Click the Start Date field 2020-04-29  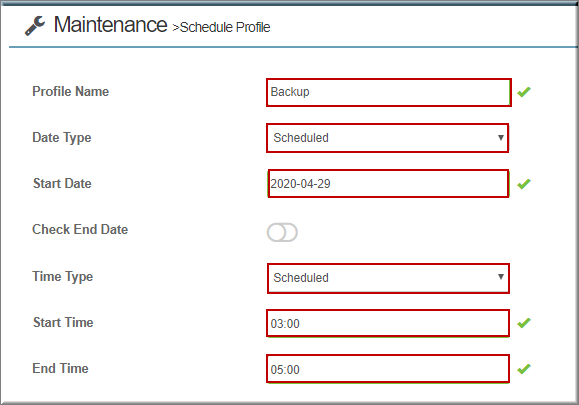(x=388, y=183)
